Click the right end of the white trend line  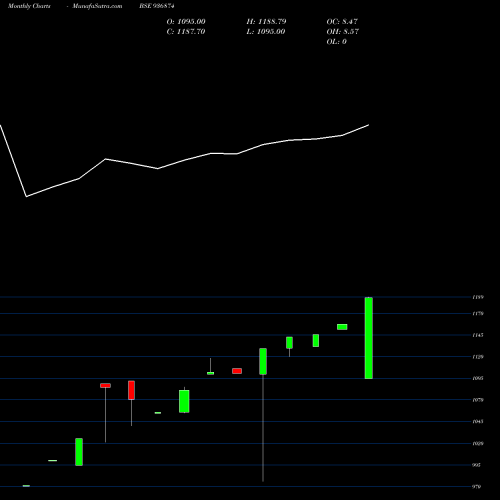(x=368, y=125)
